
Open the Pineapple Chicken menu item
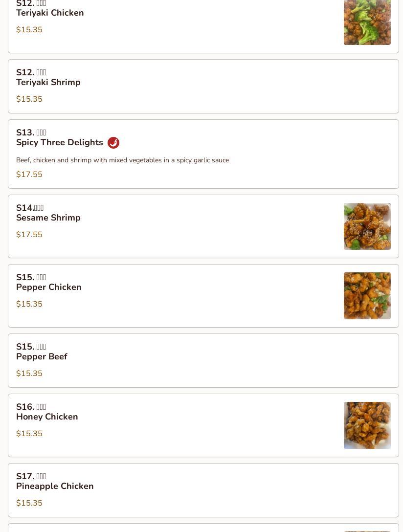point(203,490)
